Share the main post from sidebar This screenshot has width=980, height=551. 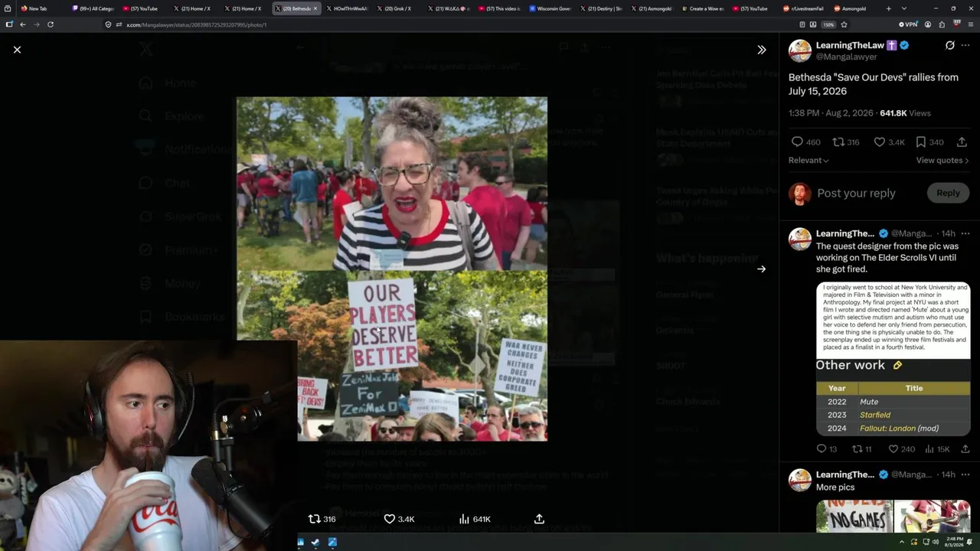962,142
